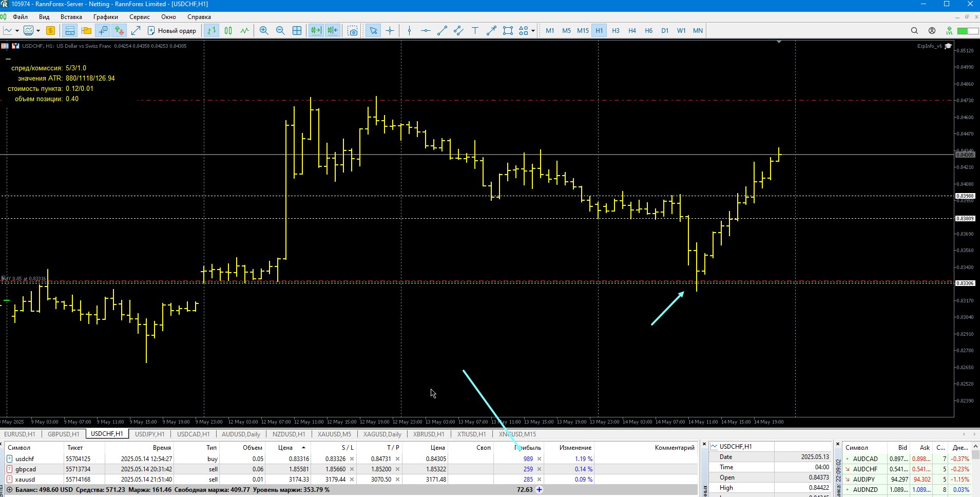Open templates dropdown arrow

pos(38,31)
